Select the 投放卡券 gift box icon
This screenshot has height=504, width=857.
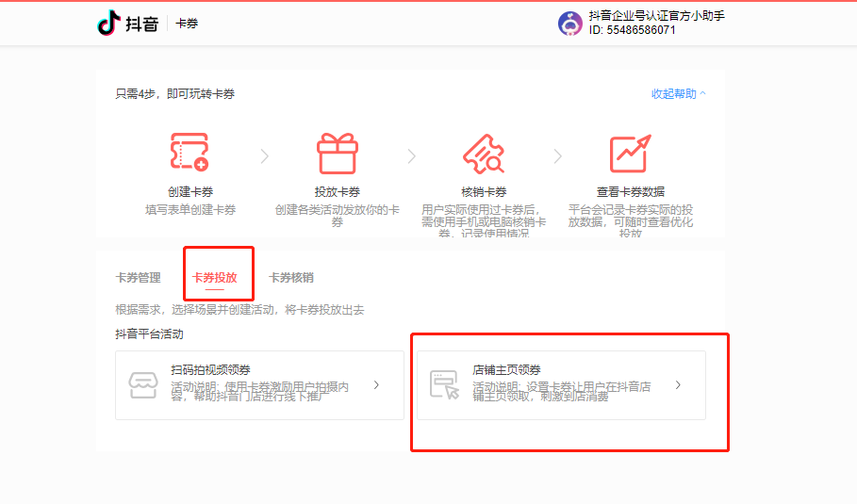337,153
